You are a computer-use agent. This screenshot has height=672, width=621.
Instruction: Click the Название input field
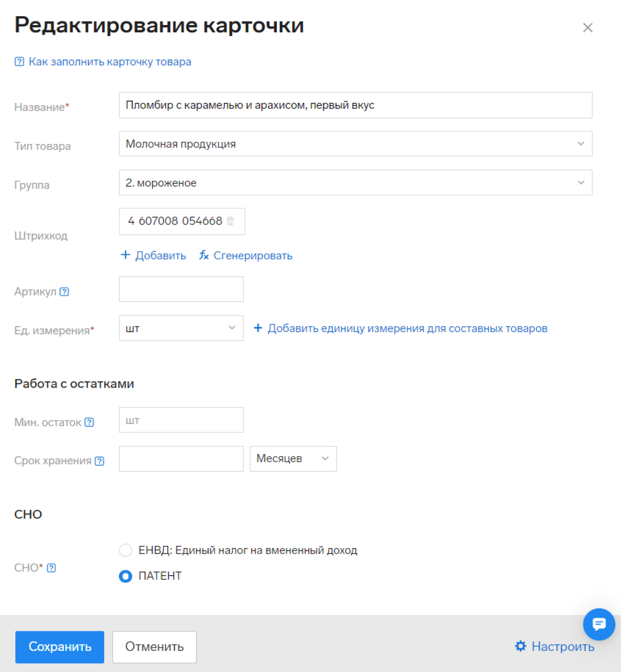pyautogui.click(x=356, y=105)
